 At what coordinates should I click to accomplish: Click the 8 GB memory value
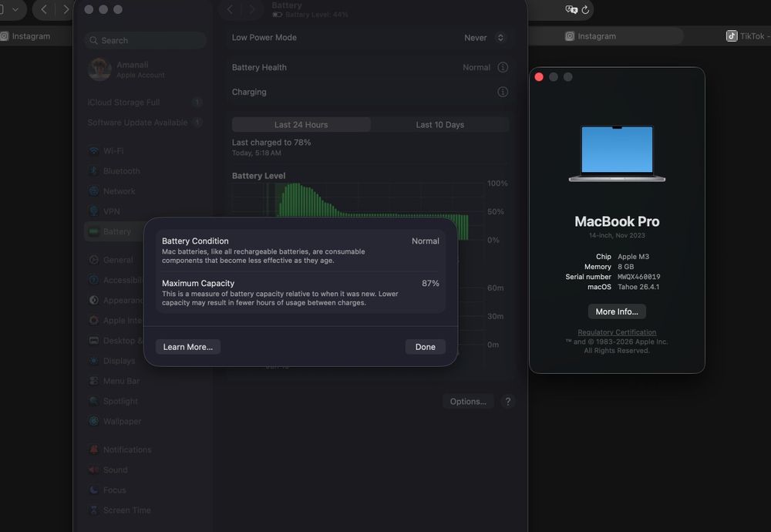(625, 267)
